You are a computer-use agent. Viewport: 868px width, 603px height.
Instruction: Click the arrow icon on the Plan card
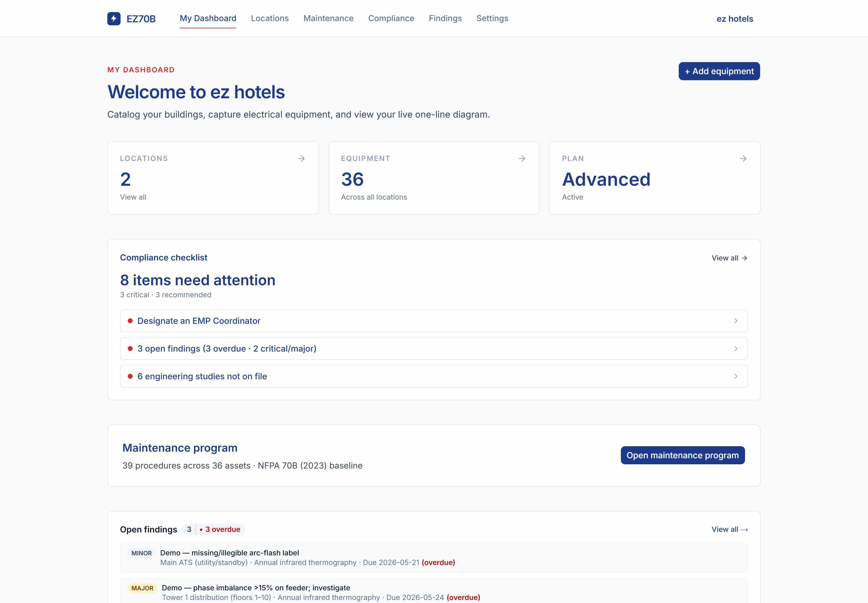coord(743,159)
